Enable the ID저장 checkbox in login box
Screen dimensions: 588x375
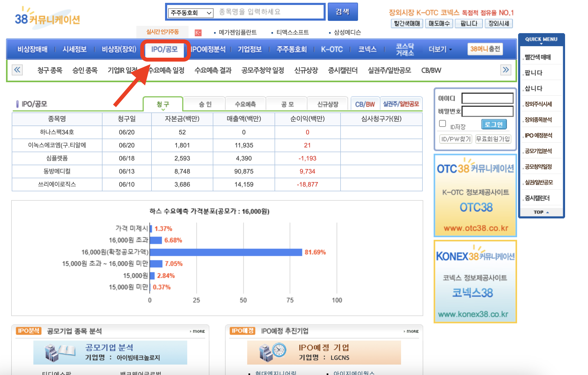pyautogui.click(x=442, y=123)
